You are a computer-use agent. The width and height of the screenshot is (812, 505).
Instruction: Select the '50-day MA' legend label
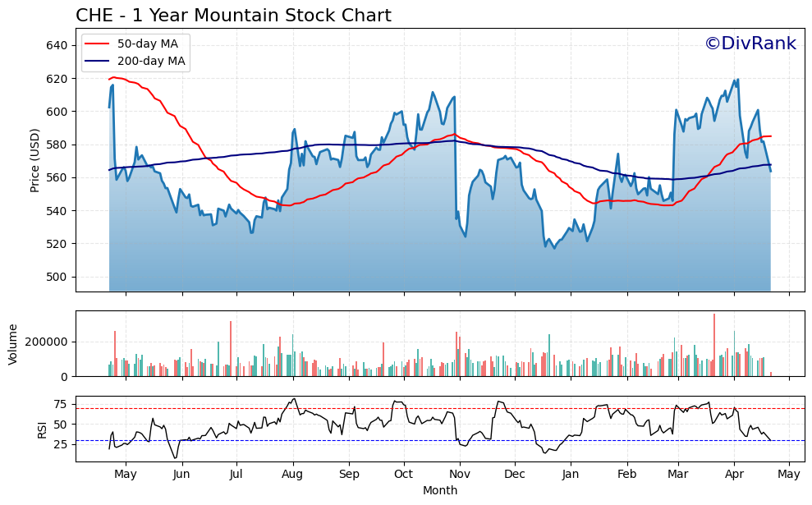148,44
